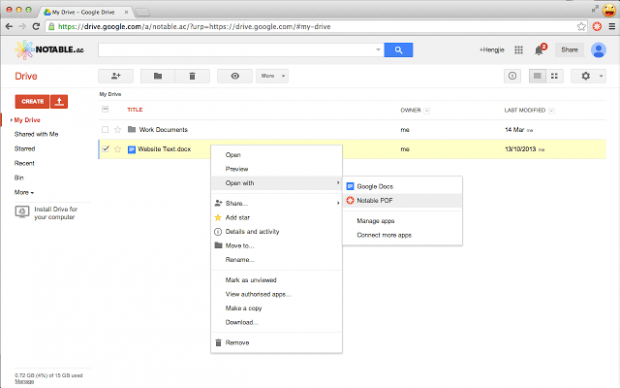Star the Work Documents folder
The width and height of the screenshot is (620, 388).
click(x=117, y=129)
